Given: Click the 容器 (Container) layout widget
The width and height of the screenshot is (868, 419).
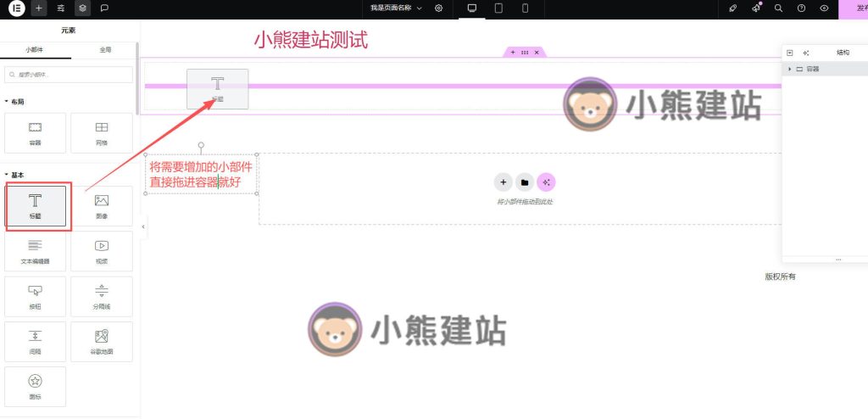Looking at the screenshot, I should click(35, 132).
